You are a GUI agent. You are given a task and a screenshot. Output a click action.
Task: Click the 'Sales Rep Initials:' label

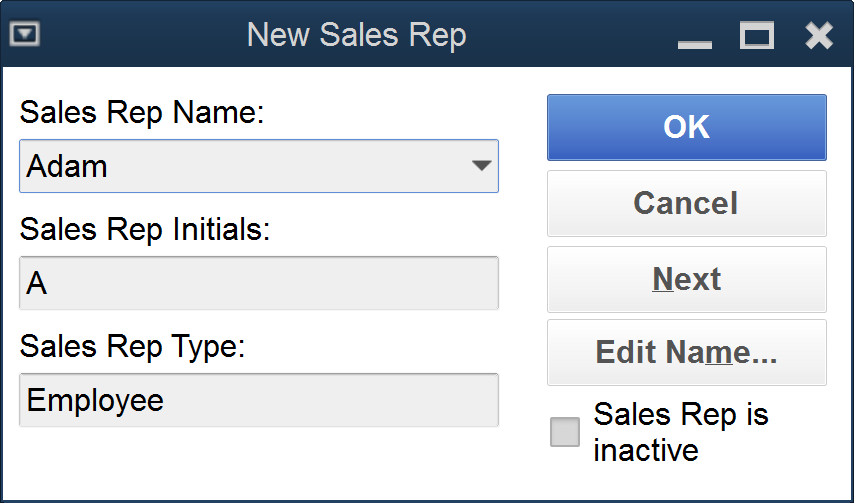145,229
